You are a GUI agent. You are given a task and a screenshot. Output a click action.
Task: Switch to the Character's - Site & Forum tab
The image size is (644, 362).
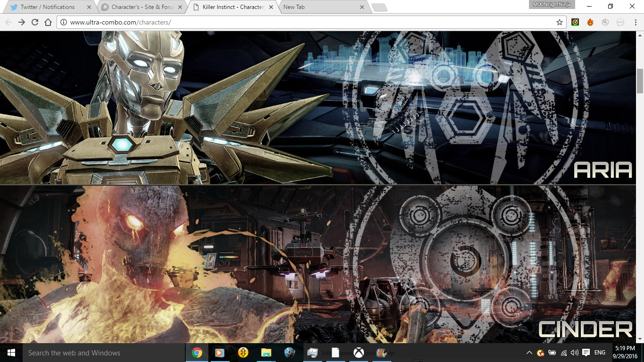click(x=139, y=7)
